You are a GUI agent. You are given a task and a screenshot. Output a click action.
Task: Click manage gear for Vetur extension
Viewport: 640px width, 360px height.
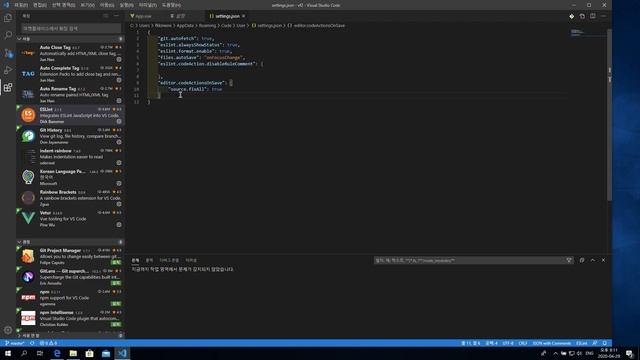119,225
